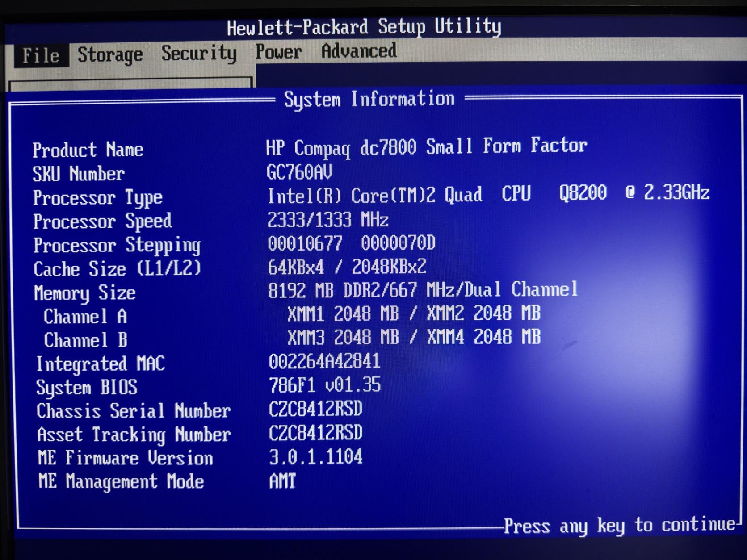
Task: Select the Chassis Serial Number label
Action: (x=134, y=411)
